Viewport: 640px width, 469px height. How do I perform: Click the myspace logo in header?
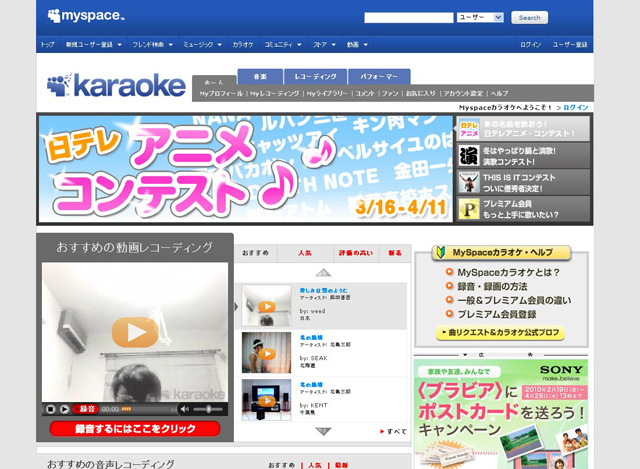pos(86,16)
